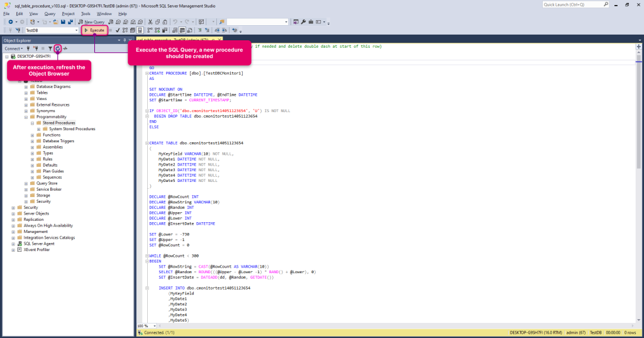The width and height of the screenshot is (644, 338).
Task: Click the 'Connected. (1/1)' status text
Action: tap(159, 333)
